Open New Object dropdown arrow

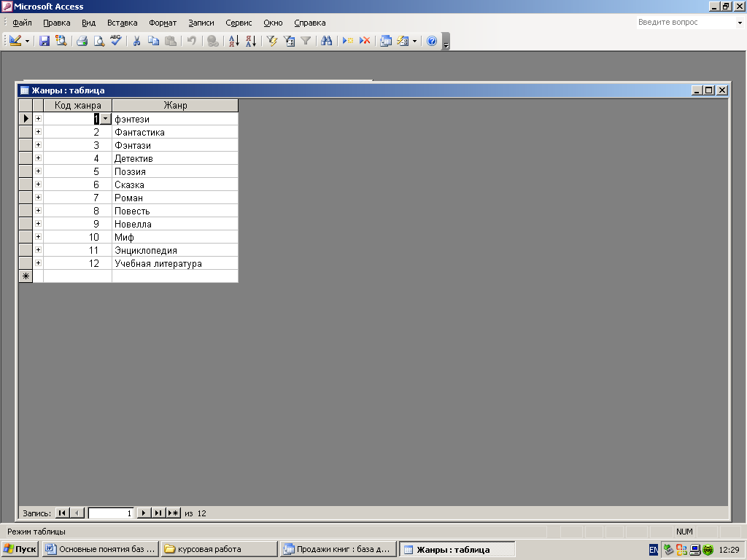tap(414, 41)
